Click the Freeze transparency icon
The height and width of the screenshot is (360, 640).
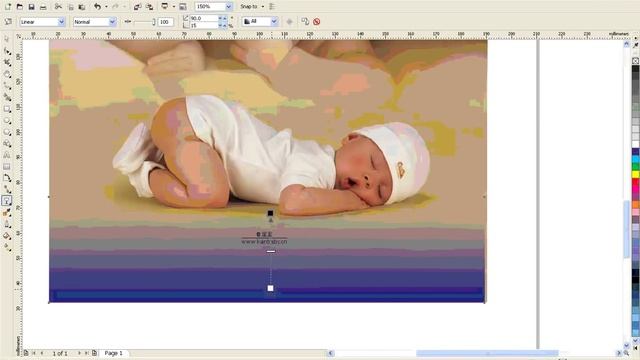[x=289, y=22]
